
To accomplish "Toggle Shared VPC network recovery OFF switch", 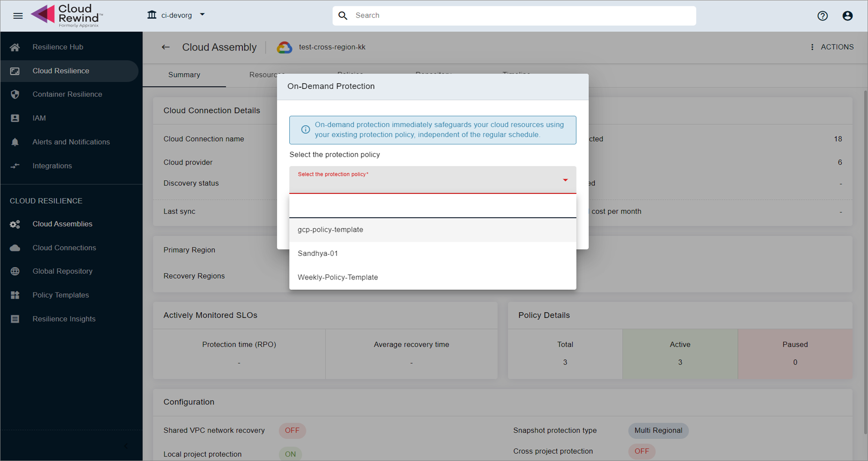I will [x=292, y=430].
